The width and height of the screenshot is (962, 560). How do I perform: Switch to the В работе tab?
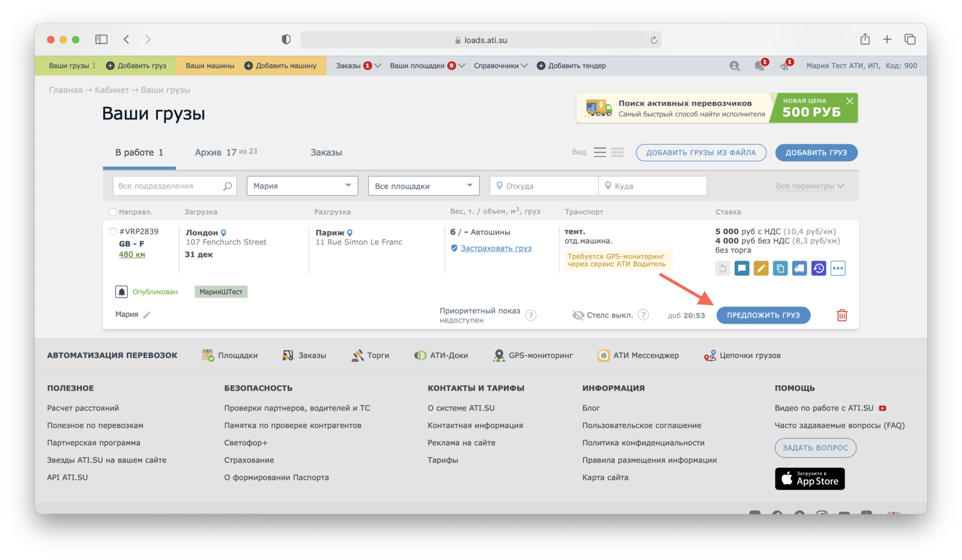139,152
